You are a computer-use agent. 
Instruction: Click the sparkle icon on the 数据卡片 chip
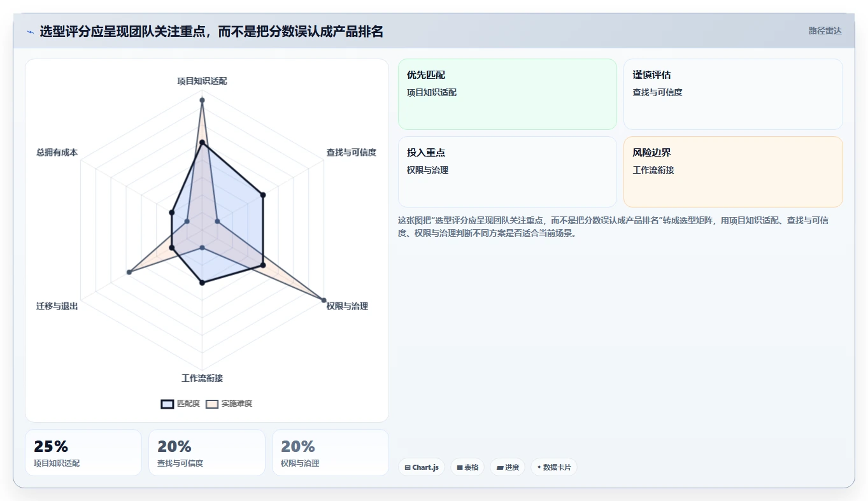[x=539, y=467]
